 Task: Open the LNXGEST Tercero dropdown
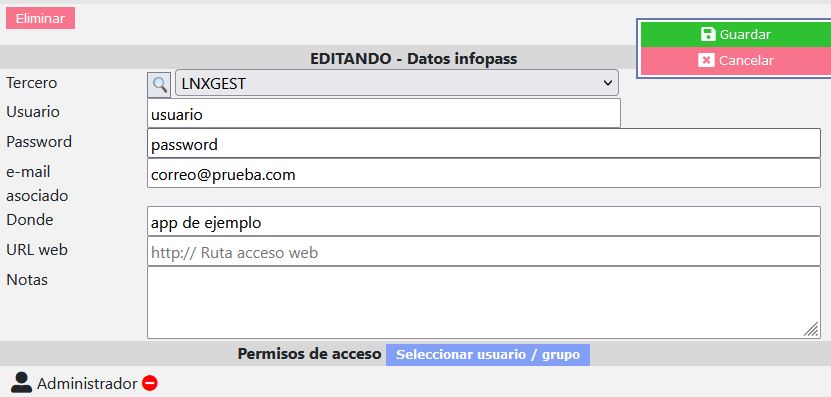(x=396, y=83)
